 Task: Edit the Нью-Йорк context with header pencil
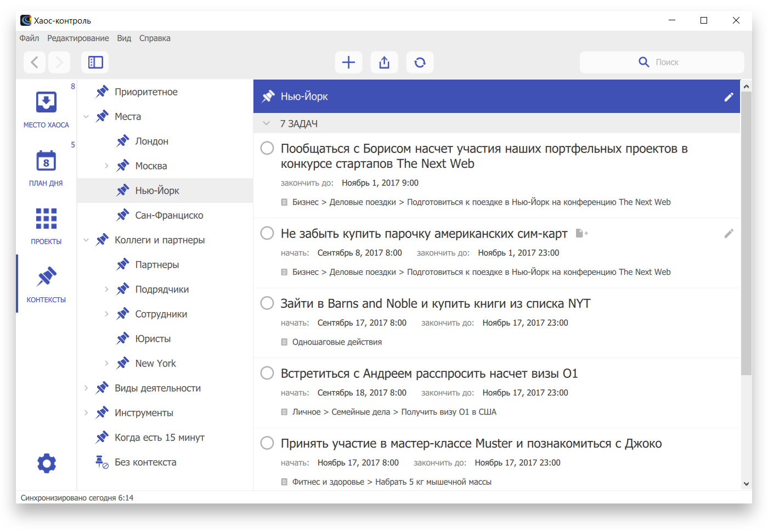[x=729, y=97]
